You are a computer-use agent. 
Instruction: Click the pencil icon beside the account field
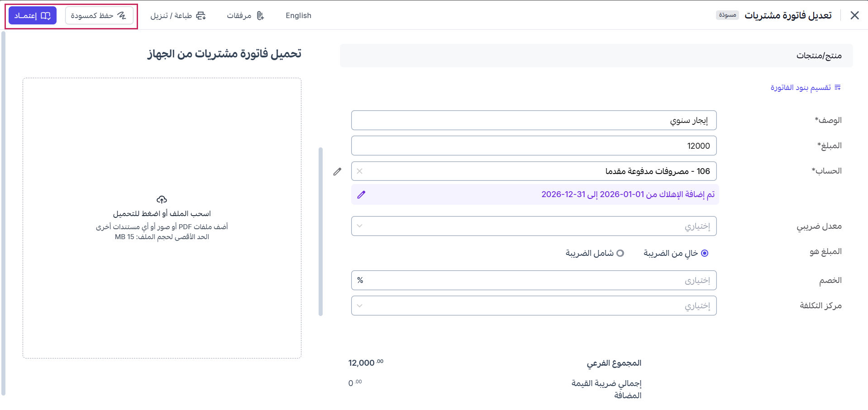(x=337, y=172)
